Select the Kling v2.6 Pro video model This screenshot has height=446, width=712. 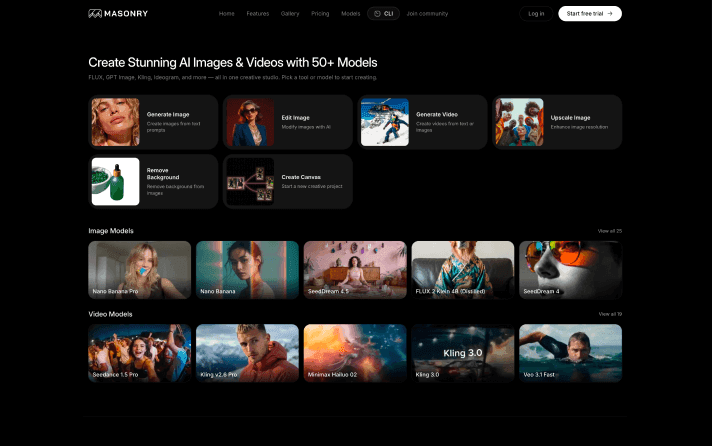click(247, 353)
